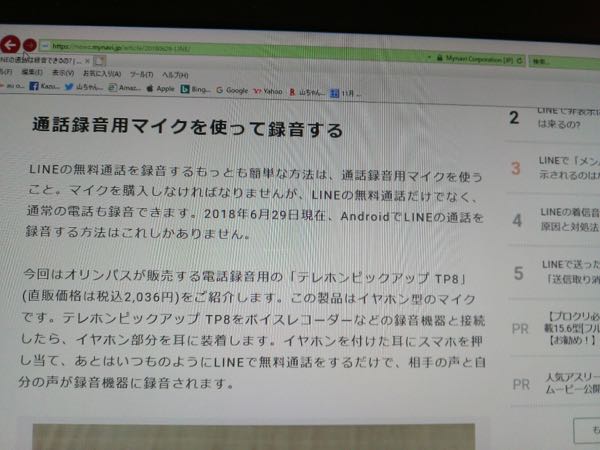Refresh the page with the reload icon
The width and height of the screenshot is (600, 450).
click(520, 60)
